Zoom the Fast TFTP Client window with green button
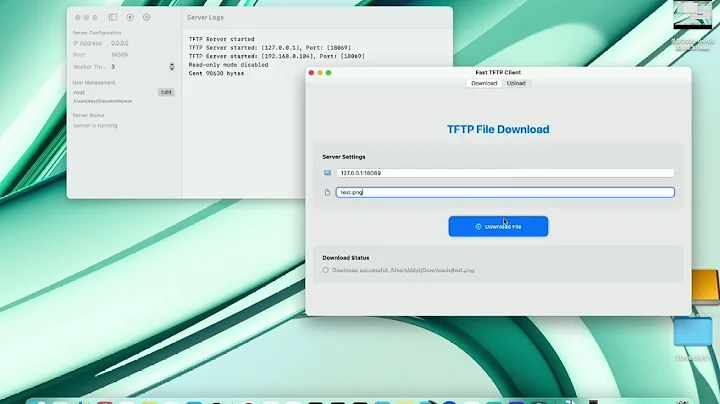This screenshot has width=720, height=404. (328, 73)
